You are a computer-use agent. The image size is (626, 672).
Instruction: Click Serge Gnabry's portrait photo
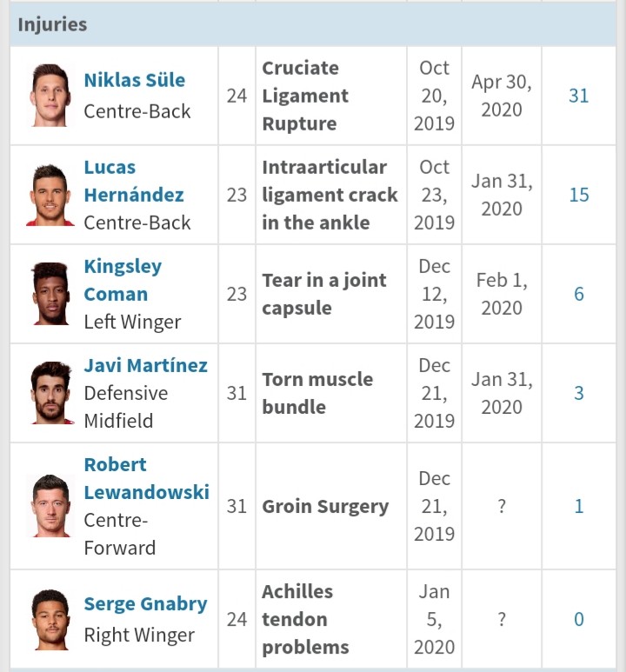50,619
